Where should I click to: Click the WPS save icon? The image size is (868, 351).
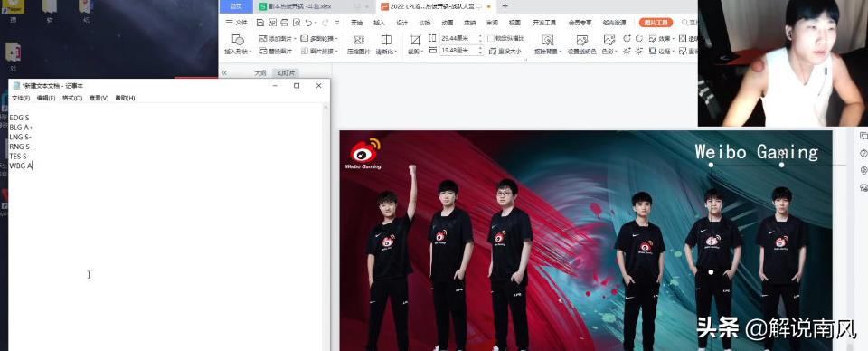click(260, 23)
